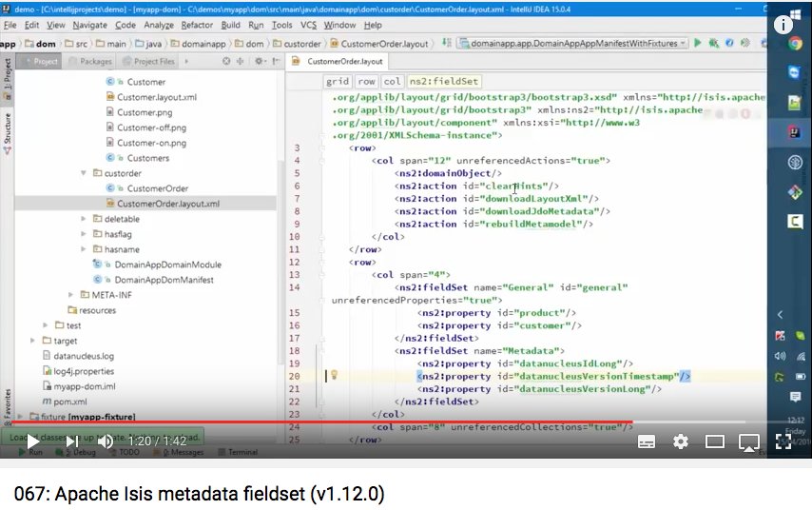812x510 pixels.
Task: Click the col breadcrumb
Action: [x=392, y=82]
